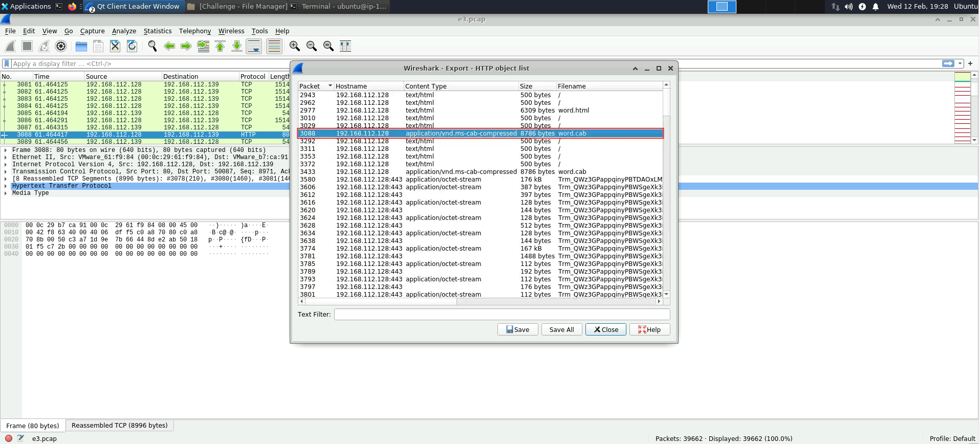Click the go to first packet icon
Viewport: 980px width, 444px height.
coord(220,46)
